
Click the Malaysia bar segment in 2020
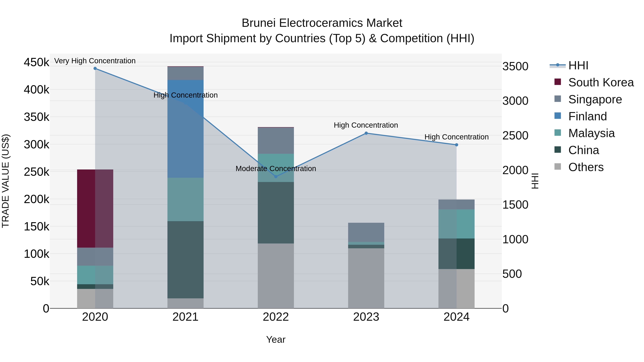pos(95,275)
